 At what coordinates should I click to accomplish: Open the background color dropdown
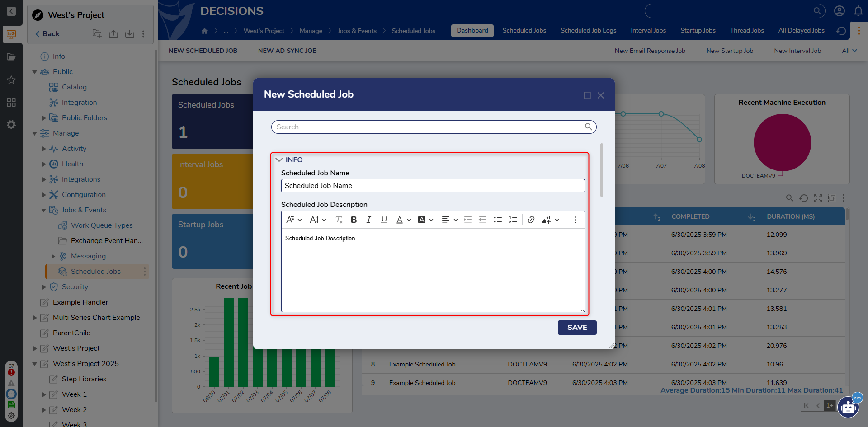pyautogui.click(x=426, y=220)
